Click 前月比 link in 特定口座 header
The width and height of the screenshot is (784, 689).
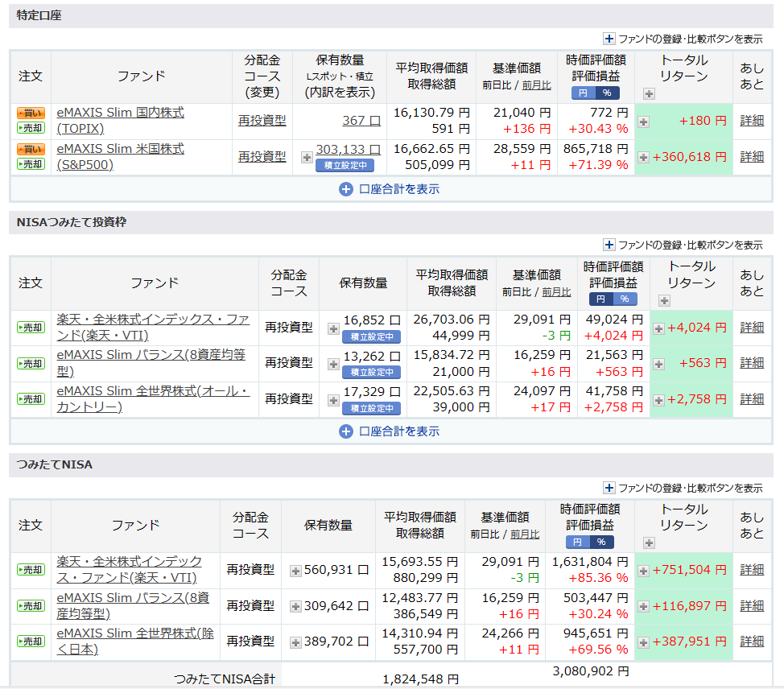[x=537, y=85]
